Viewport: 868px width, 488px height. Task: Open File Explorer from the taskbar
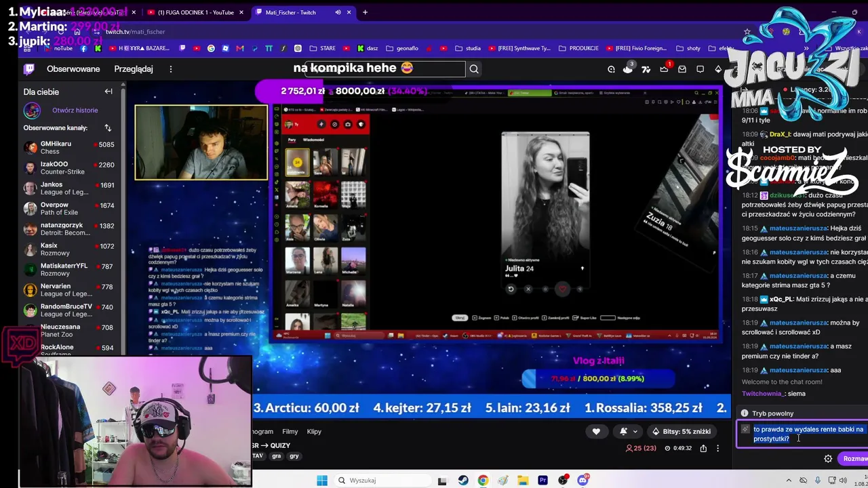(523, 481)
